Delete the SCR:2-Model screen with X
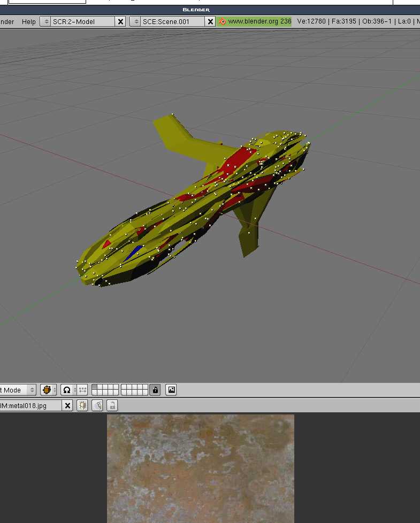Screen dimensions: 420x523 [x=121, y=21]
